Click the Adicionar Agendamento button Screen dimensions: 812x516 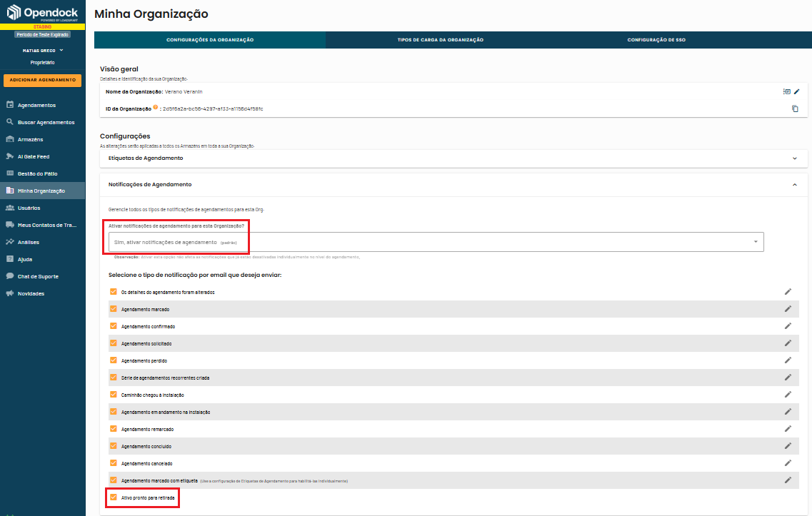[x=42, y=80]
